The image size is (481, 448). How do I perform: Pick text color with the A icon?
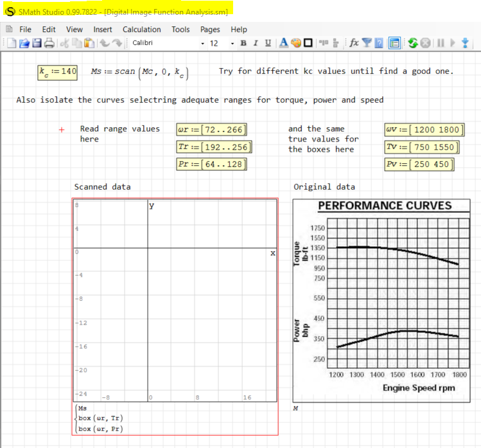tap(284, 43)
